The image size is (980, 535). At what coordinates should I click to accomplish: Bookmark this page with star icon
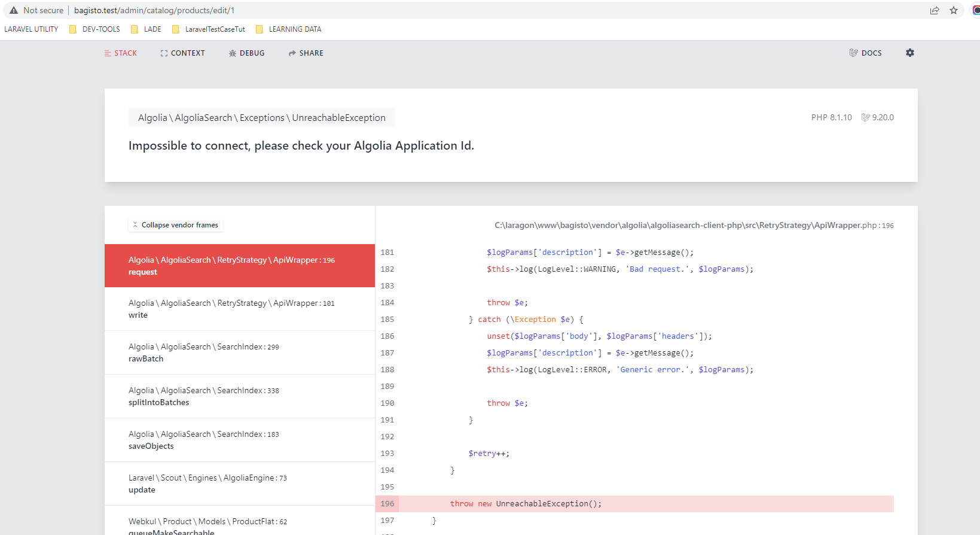(954, 10)
